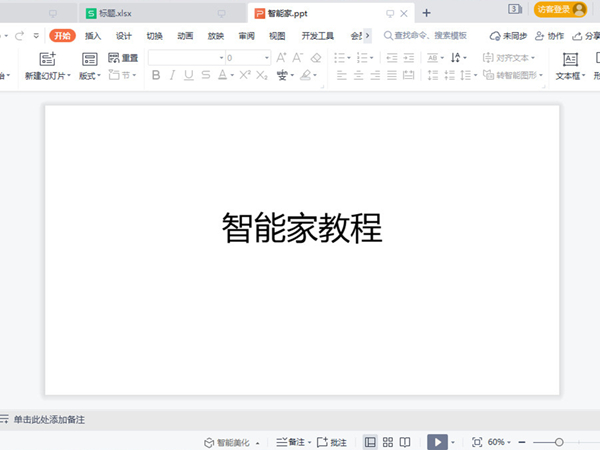This screenshot has height=450, width=600.
Task: Click the 协作 collaborate button
Action: [x=549, y=36]
